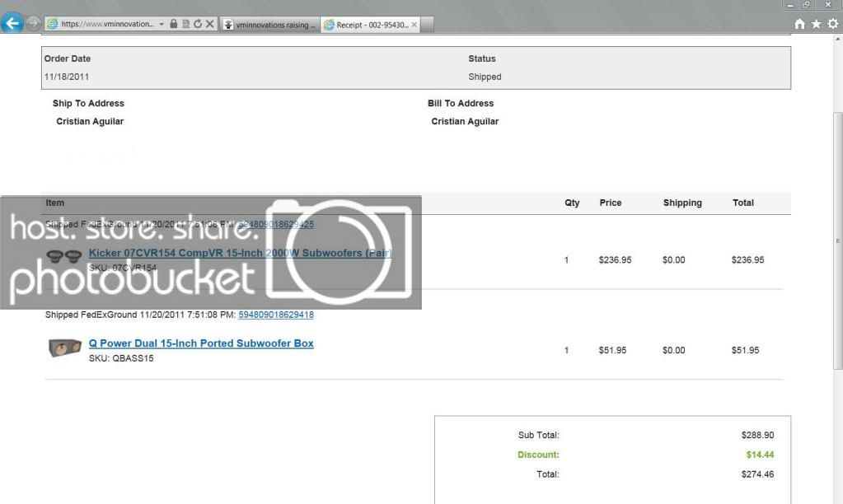Viewport: 843px width, 504px height.
Task: Open tracking number 594809018629418 link
Action: click(x=276, y=315)
